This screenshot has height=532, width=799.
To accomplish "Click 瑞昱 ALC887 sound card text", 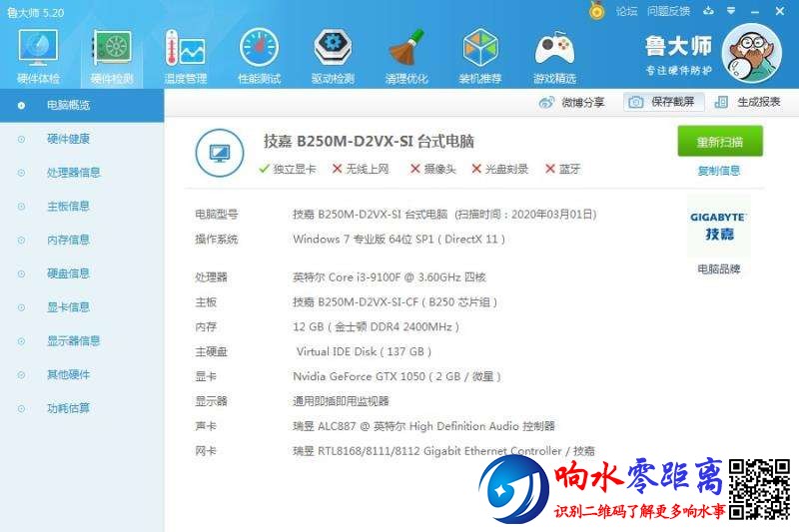I will [423, 426].
